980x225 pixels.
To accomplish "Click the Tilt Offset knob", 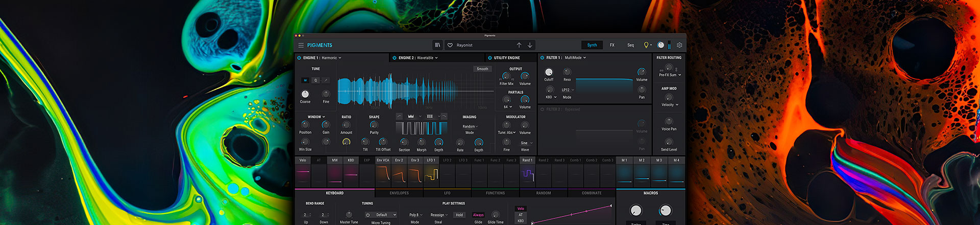I will tap(383, 142).
